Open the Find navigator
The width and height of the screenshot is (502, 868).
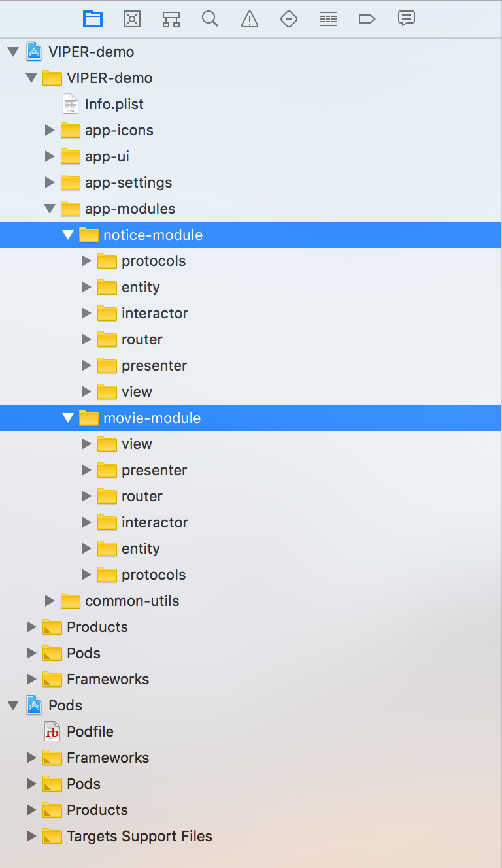click(x=210, y=18)
